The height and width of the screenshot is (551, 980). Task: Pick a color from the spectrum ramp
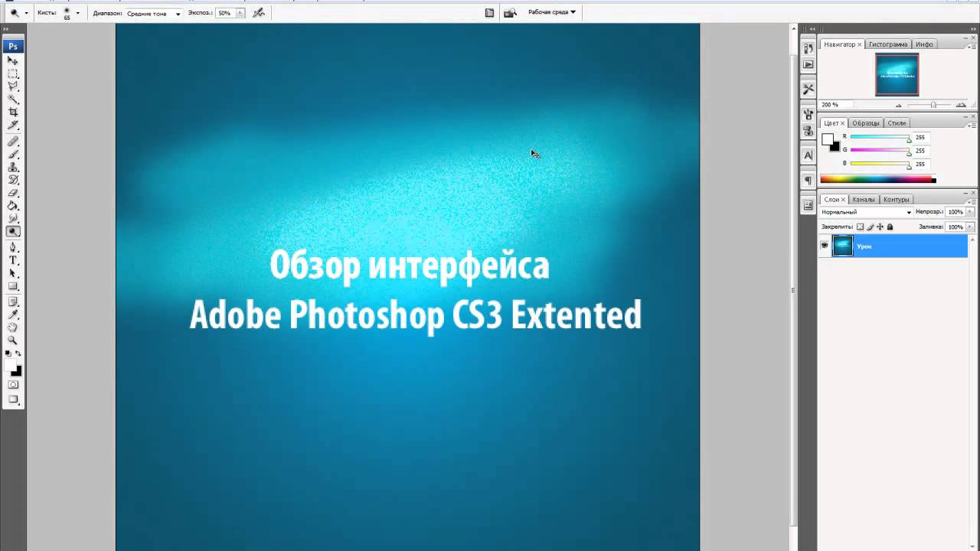click(x=877, y=180)
